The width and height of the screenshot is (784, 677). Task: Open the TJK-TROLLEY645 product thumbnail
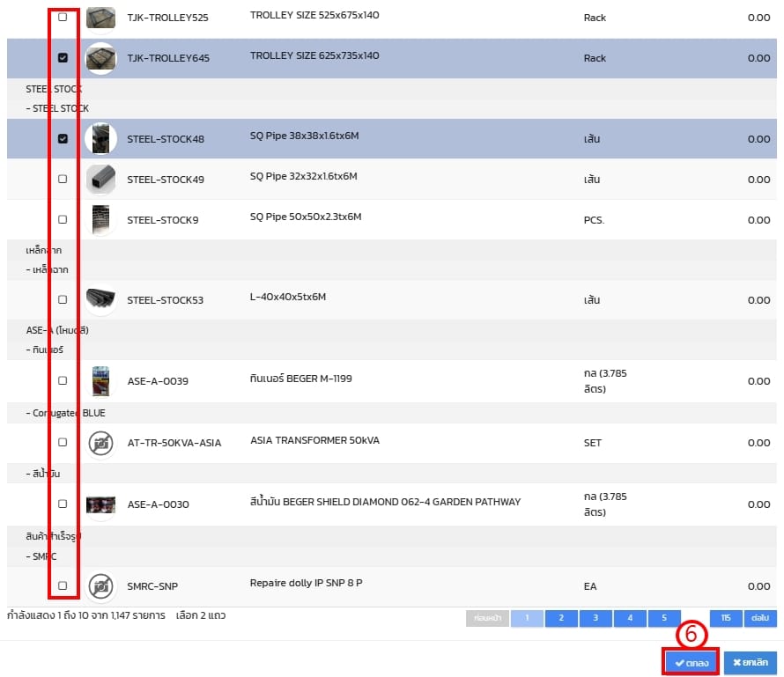pyautogui.click(x=100, y=58)
